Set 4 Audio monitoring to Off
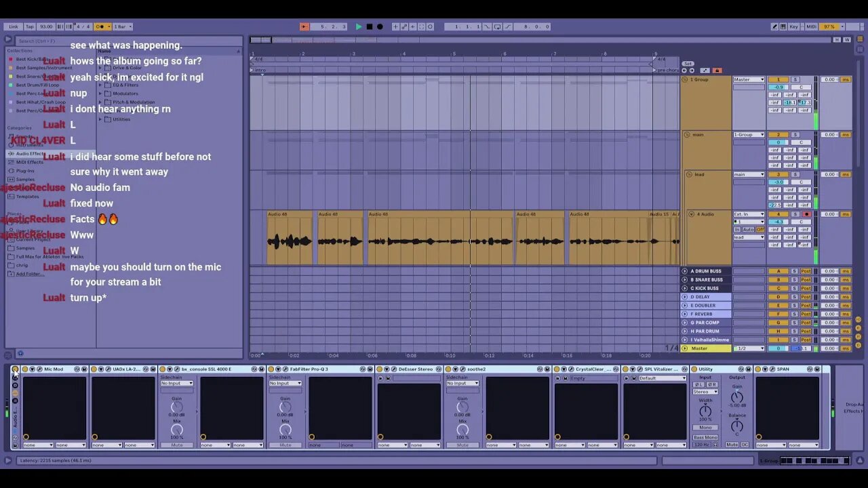Screen dimensions: 868x488 point(760,230)
